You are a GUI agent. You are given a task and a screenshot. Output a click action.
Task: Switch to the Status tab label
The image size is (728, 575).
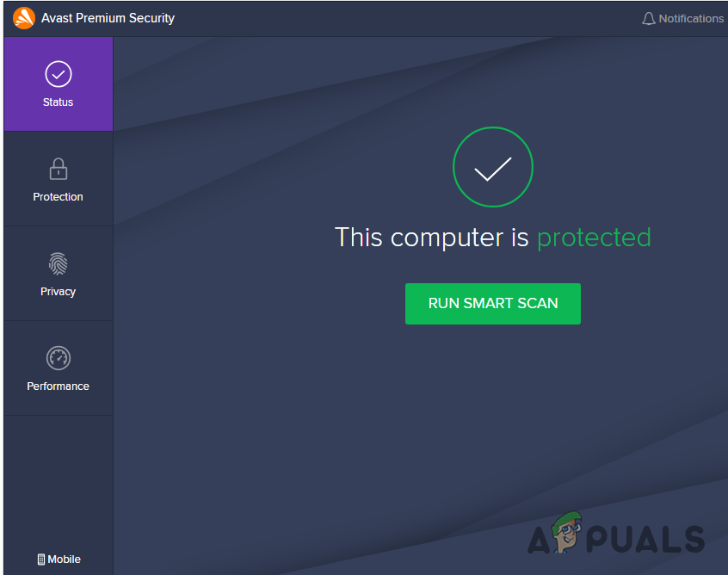point(58,102)
